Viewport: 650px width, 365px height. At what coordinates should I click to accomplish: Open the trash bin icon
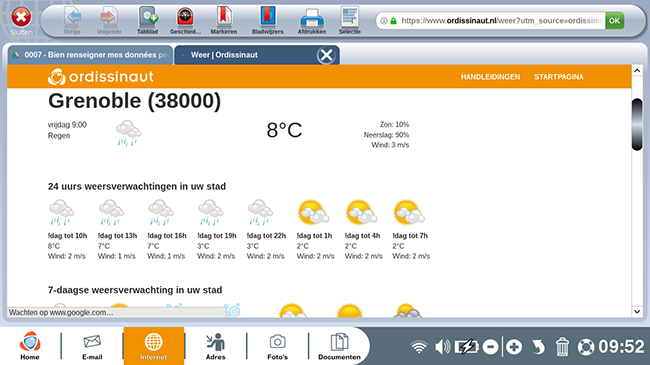coord(562,347)
